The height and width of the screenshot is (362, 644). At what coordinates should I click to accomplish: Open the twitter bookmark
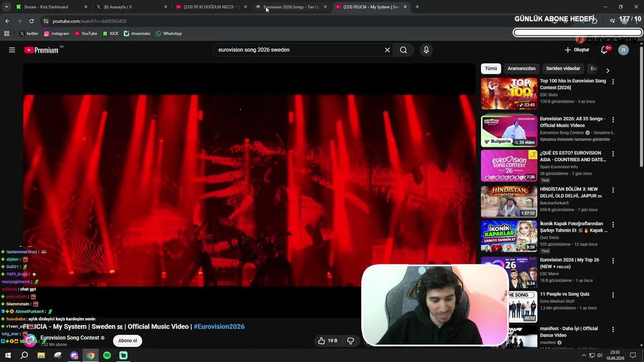click(29, 34)
